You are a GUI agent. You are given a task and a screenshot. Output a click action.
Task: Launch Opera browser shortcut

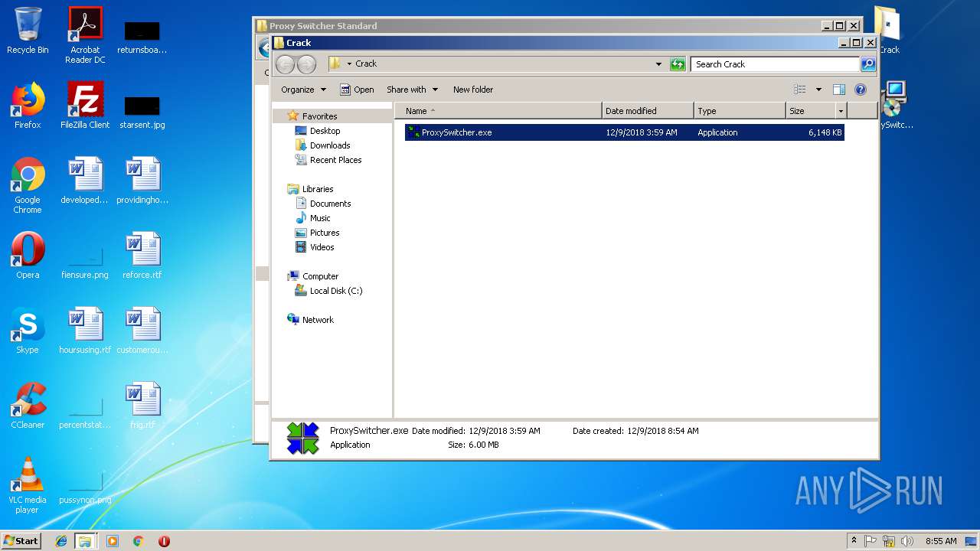pos(28,256)
